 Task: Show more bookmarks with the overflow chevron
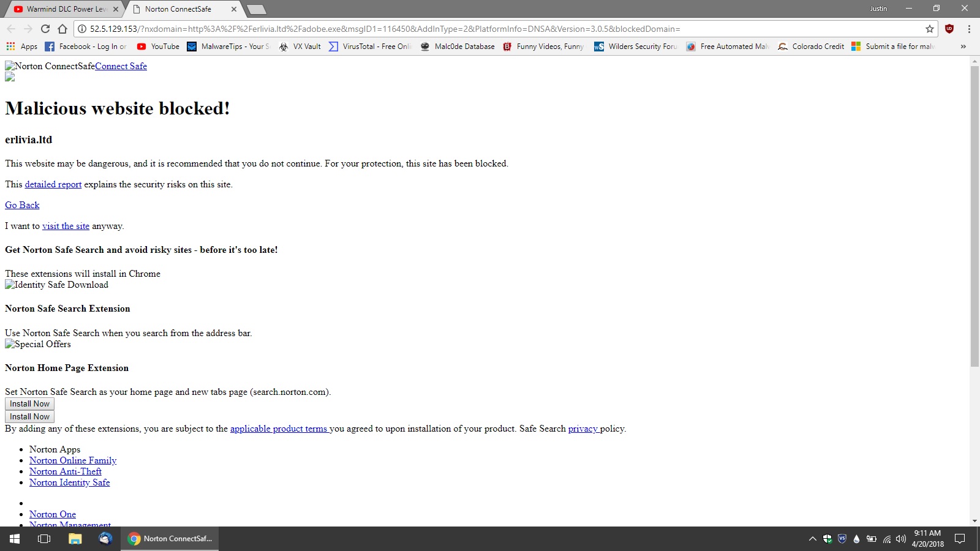[963, 47]
